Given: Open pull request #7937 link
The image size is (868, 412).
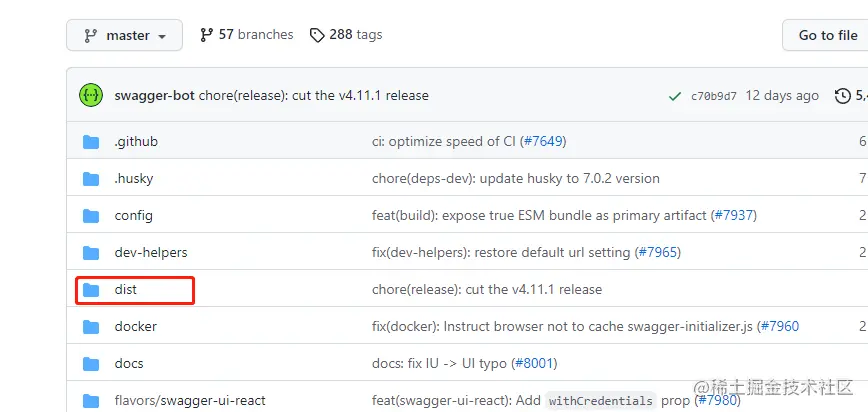Looking at the screenshot, I should pos(739,216).
